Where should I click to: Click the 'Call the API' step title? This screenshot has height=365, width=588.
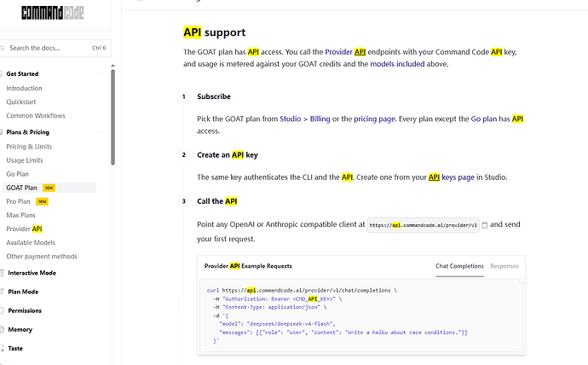pyautogui.click(x=217, y=201)
